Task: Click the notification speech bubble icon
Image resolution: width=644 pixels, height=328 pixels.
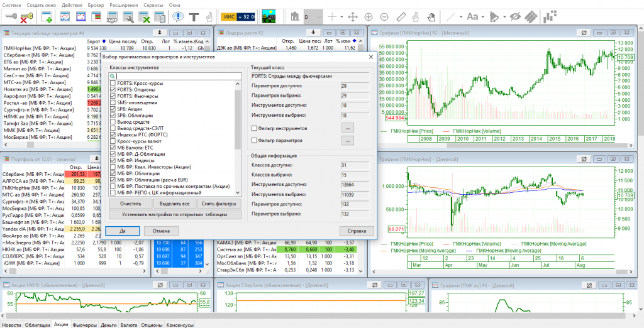Action: coord(178,16)
